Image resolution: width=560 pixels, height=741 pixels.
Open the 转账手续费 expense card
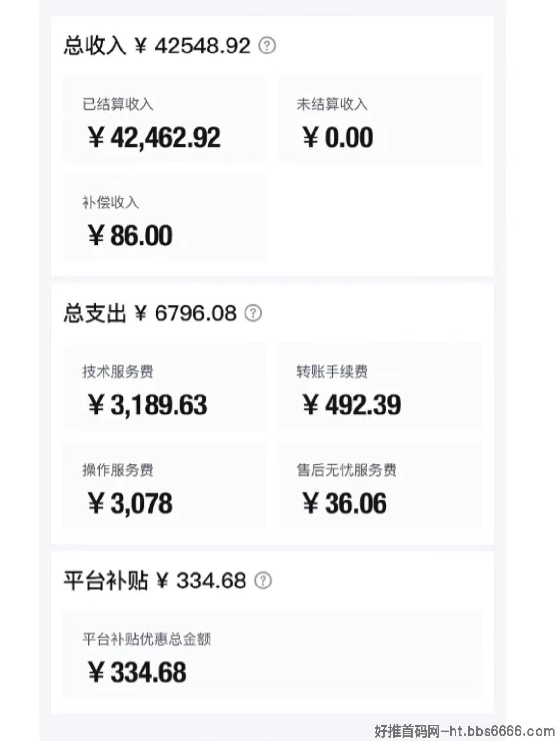[380, 387]
